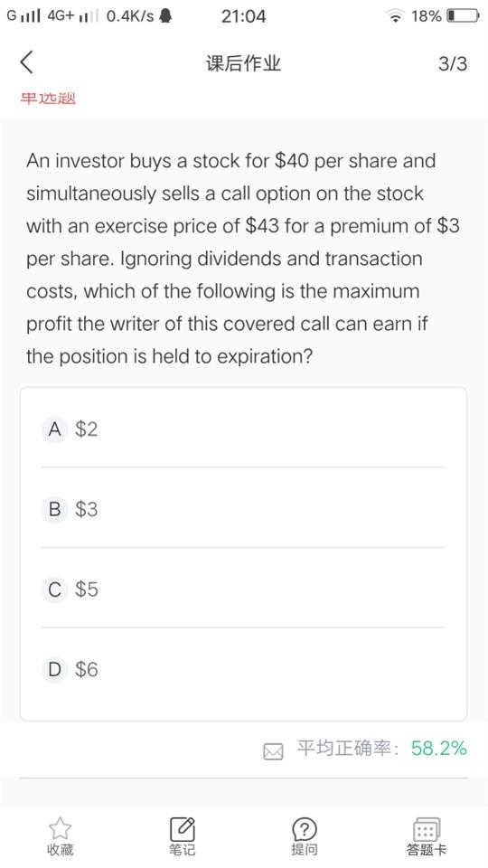The height and width of the screenshot is (868, 488).
Task: Tap the battery indicator icon
Action: click(464, 16)
